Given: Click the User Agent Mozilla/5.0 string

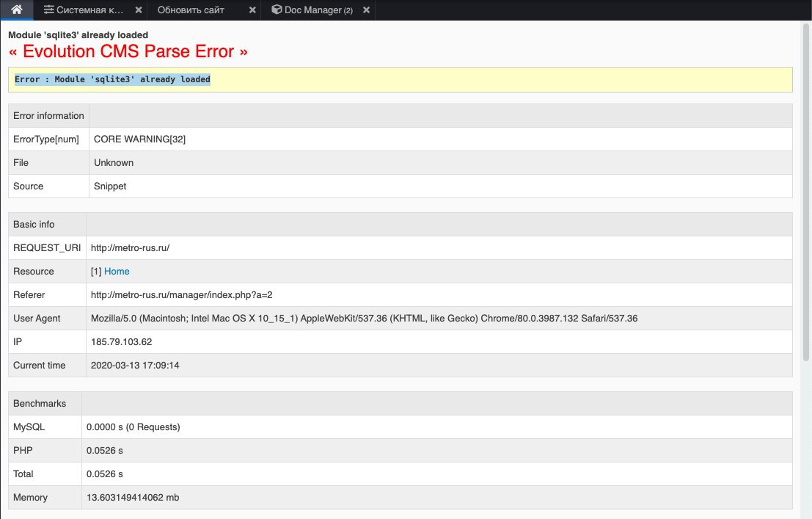Looking at the screenshot, I should click(364, 319).
